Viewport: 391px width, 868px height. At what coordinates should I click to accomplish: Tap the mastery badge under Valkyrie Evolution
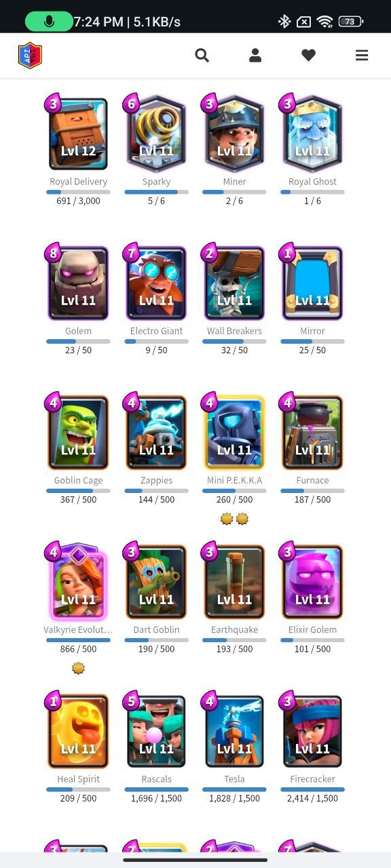[78, 669]
